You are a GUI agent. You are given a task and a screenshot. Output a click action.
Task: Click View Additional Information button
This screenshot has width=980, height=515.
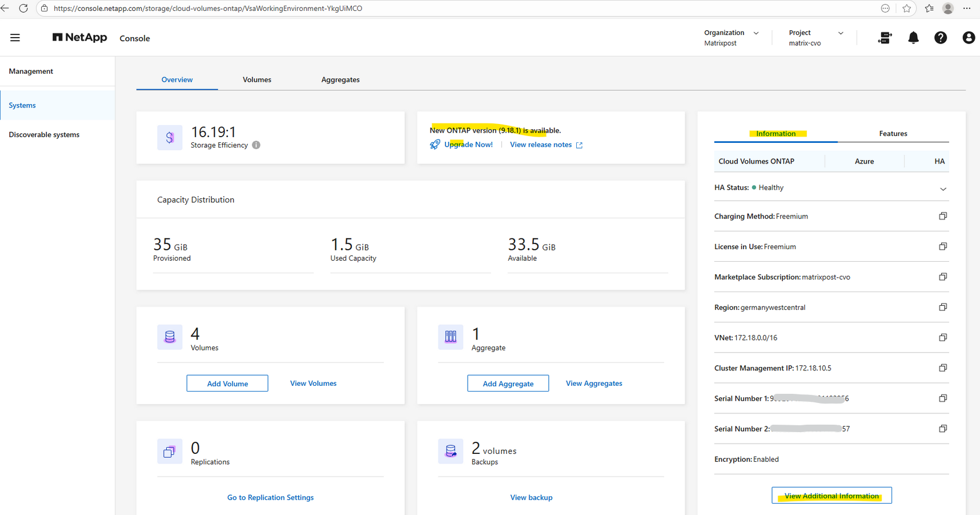[831, 496]
